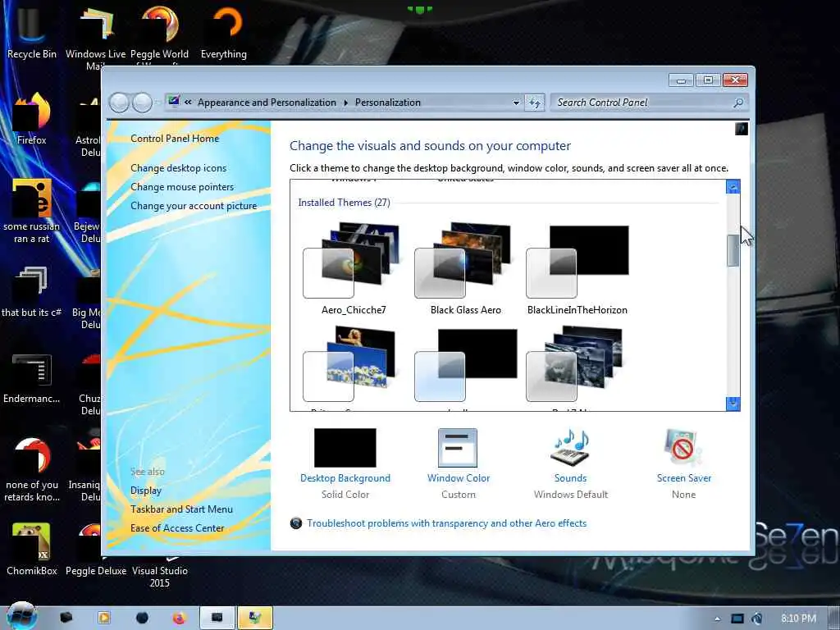Click the Control Panel icon in address bar
The width and height of the screenshot is (840, 630).
tap(174, 102)
